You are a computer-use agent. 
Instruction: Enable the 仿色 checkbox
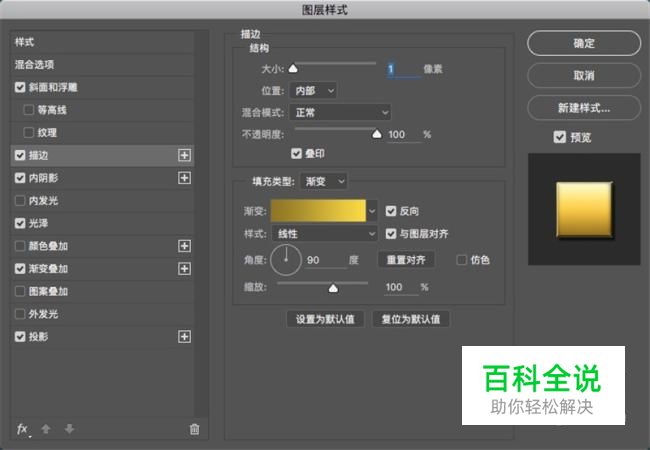(x=461, y=260)
